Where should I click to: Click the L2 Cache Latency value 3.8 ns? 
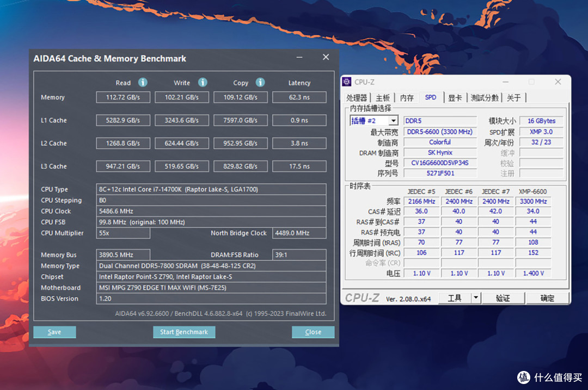click(299, 143)
